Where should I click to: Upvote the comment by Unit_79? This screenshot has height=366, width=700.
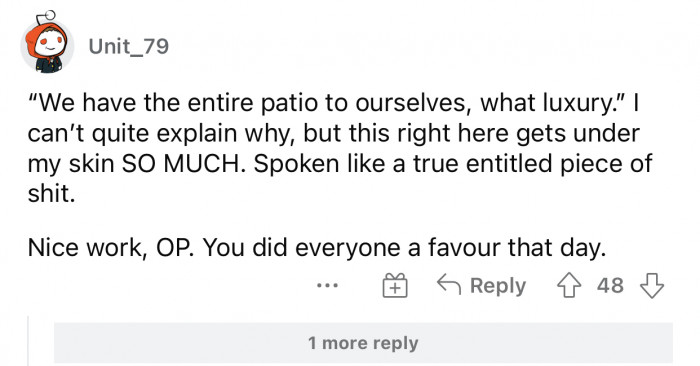[569, 286]
